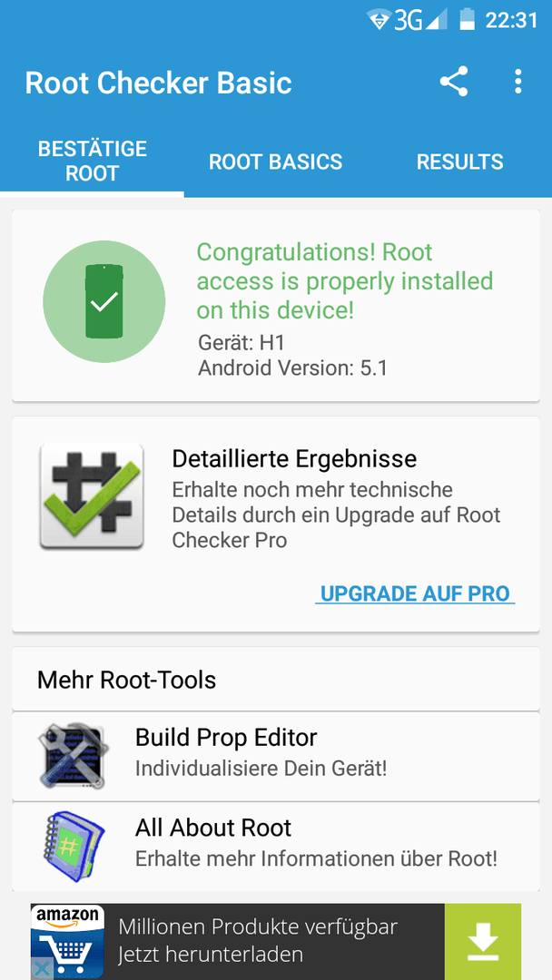Image resolution: width=552 pixels, height=980 pixels.
Task: Tap the Build Prop Editor tools icon
Action: coord(74,755)
